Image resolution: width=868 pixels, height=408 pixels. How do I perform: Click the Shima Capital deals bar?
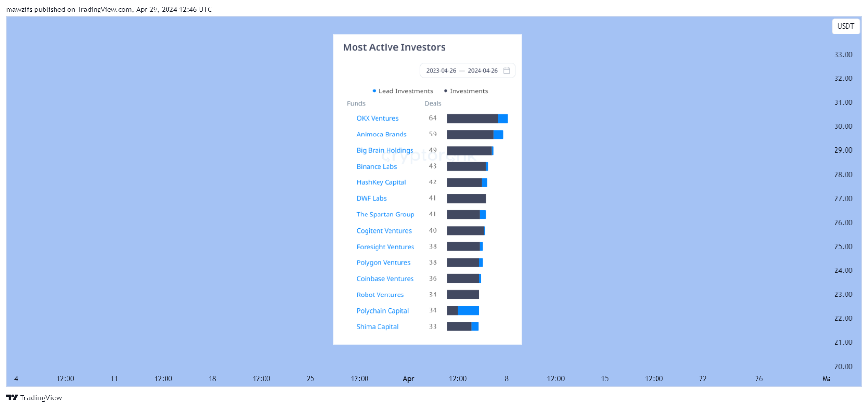pyautogui.click(x=462, y=327)
